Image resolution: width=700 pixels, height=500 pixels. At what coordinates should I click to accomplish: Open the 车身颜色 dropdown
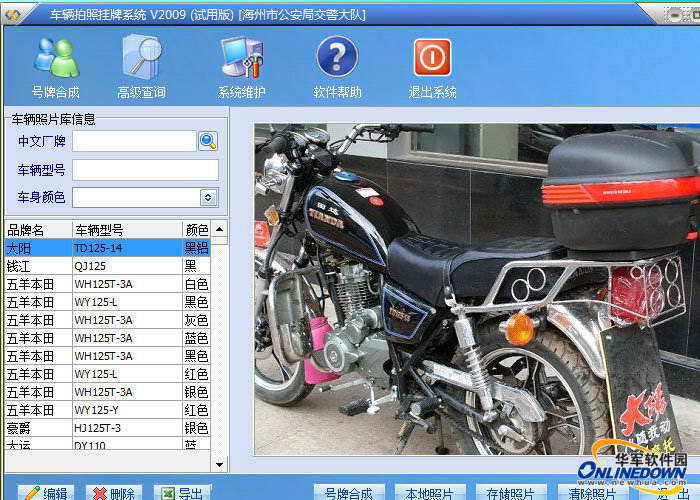click(x=208, y=197)
